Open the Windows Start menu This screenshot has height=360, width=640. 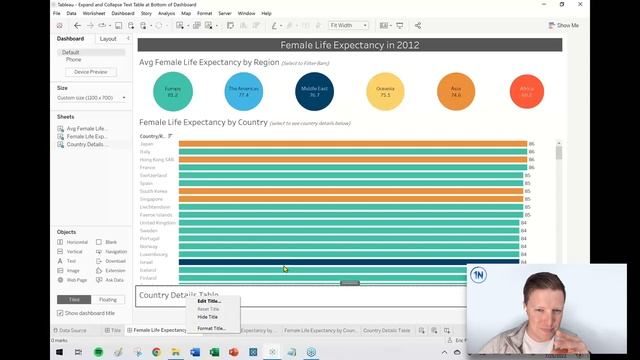(x=60, y=352)
